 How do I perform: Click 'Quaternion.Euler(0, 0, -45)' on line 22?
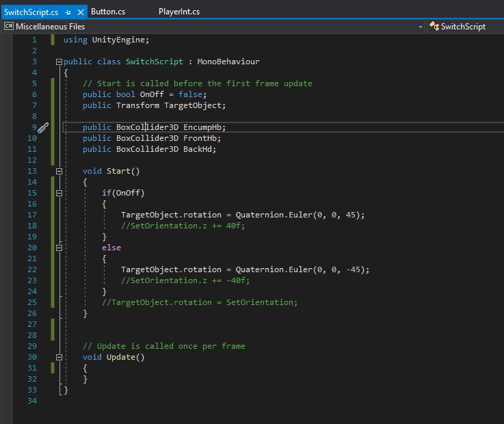click(x=300, y=269)
